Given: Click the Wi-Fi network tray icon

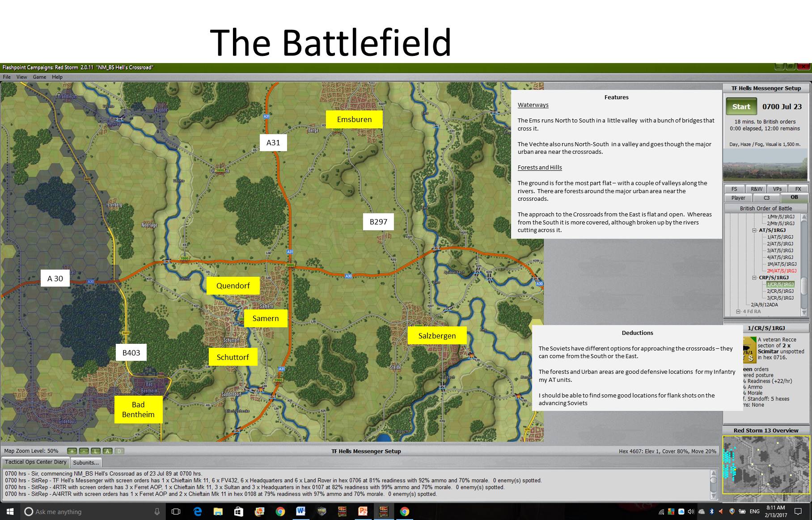Looking at the screenshot, I should [x=661, y=512].
